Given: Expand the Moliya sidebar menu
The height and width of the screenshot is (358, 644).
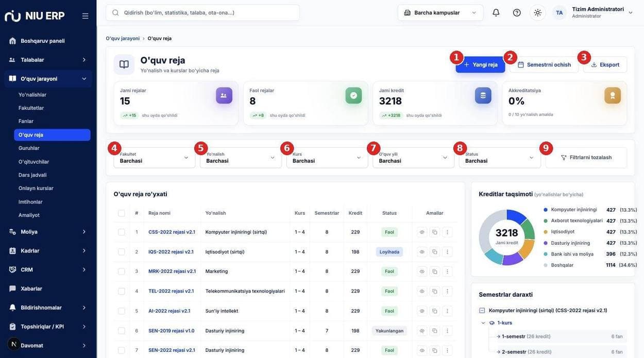Looking at the screenshot, I should click(48, 232).
